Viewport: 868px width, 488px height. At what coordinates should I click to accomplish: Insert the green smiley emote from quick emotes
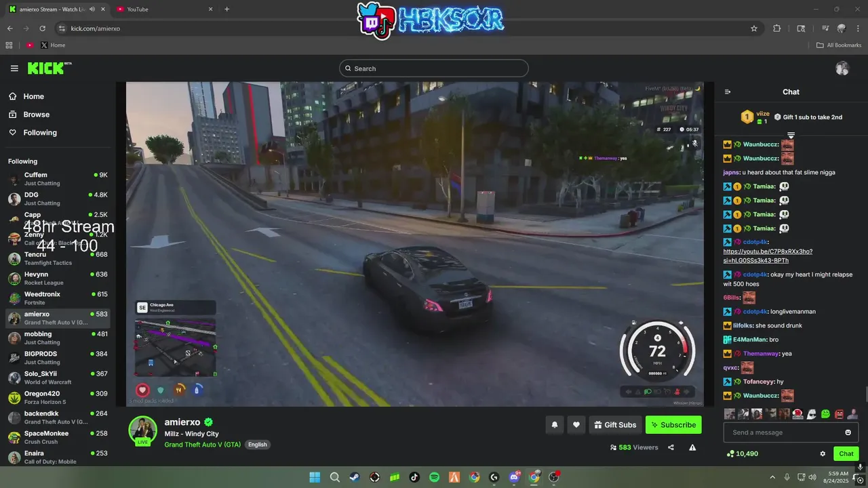click(825, 413)
